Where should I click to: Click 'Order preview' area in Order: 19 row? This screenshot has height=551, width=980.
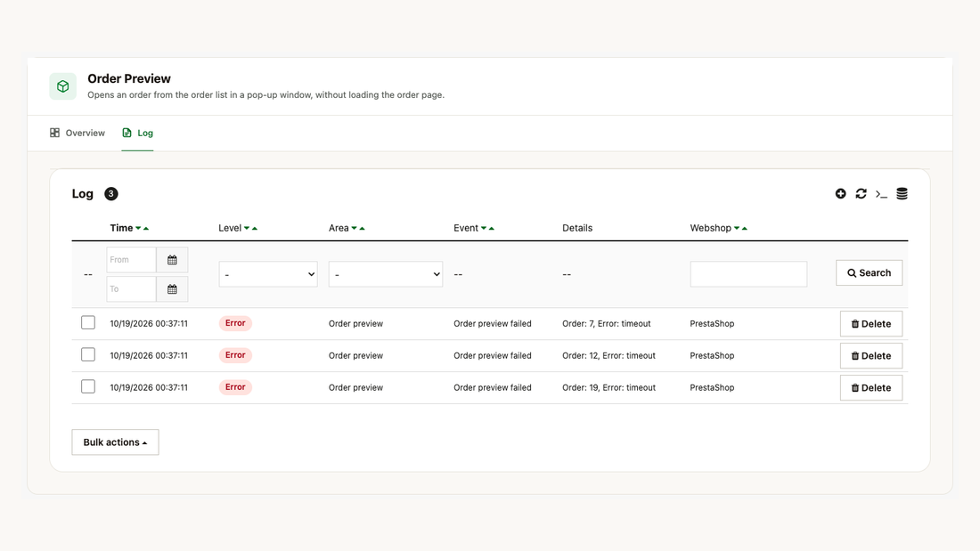pyautogui.click(x=355, y=387)
